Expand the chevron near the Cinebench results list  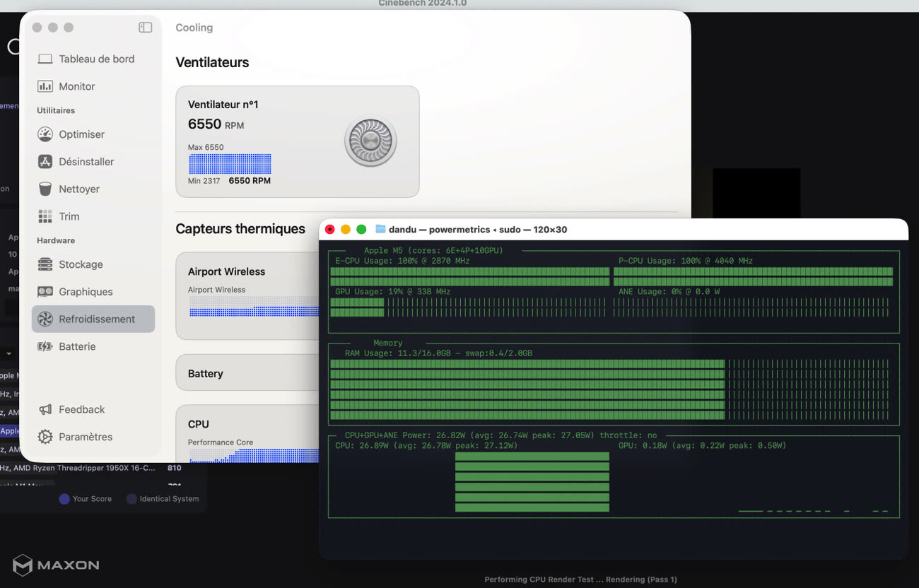coord(8,353)
